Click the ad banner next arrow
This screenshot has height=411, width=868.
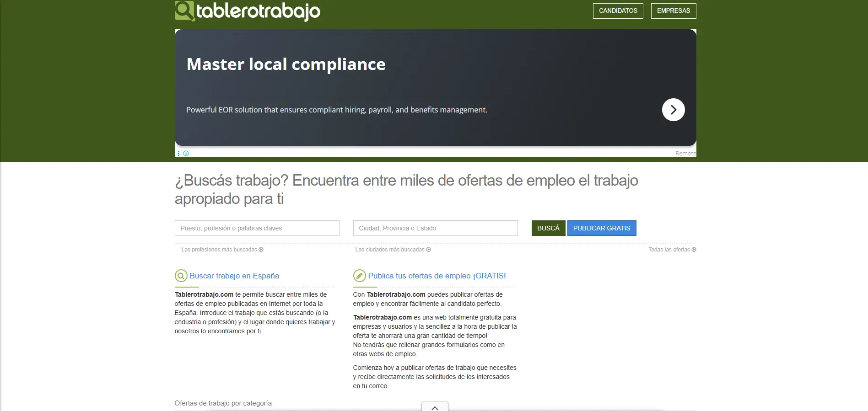coord(673,110)
